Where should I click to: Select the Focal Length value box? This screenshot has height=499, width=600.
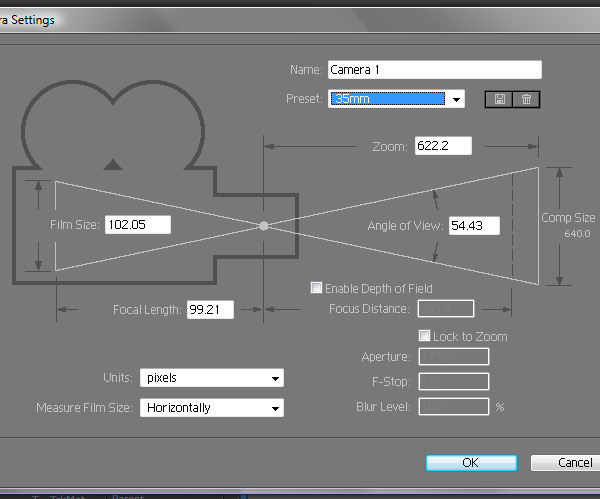click(209, 310)
